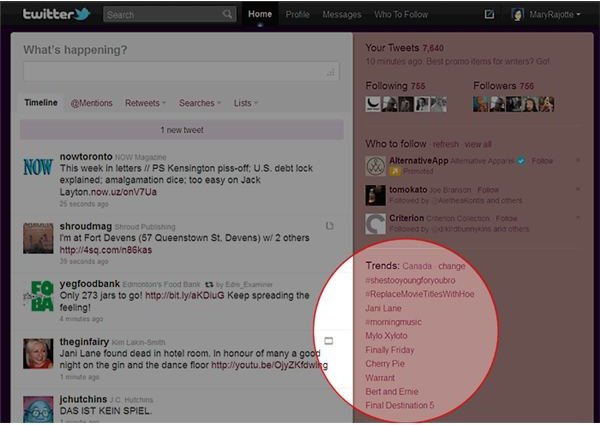The width and height of the screenshot is (600, 425).
Task: Open the Bert and Ernie trend
Action: pos(392,392)
